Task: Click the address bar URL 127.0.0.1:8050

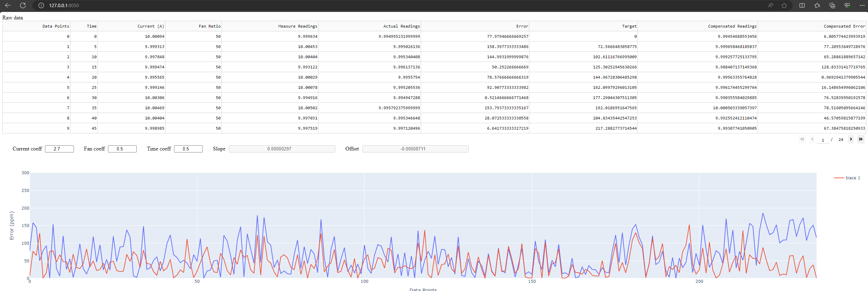Action: coord(64,5)
